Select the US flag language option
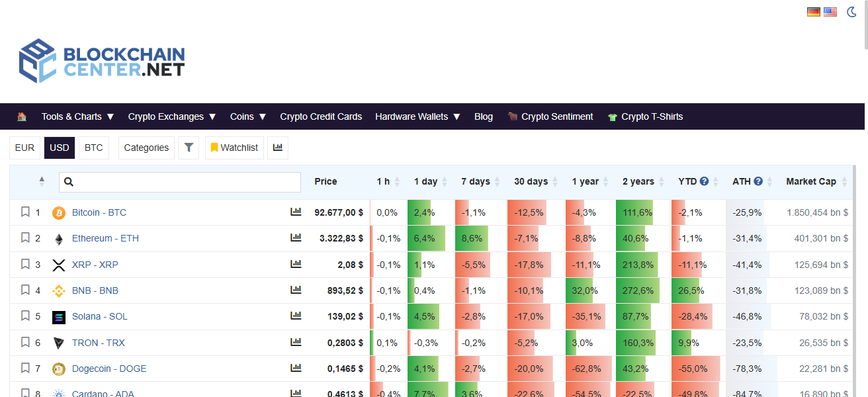This screenshot has width=868, height=397. pos(830,11)
